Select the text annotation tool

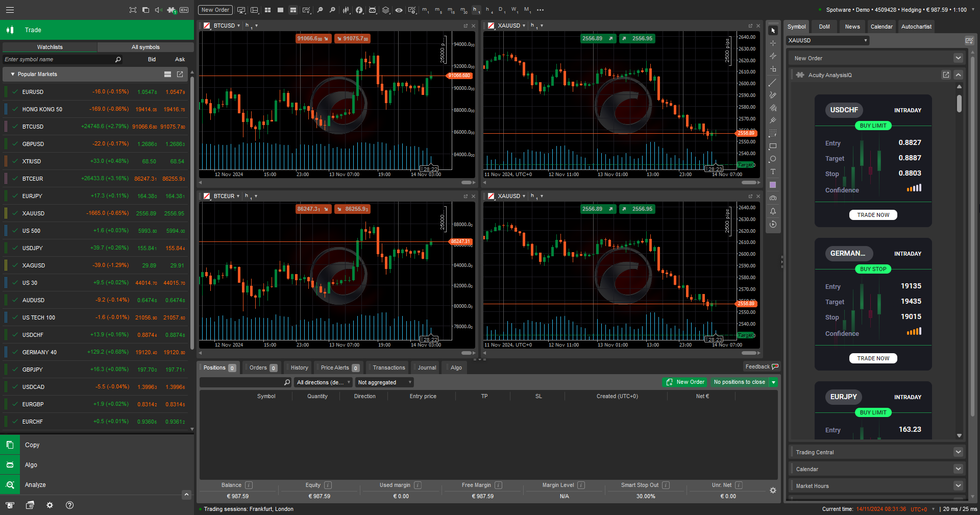773,171
